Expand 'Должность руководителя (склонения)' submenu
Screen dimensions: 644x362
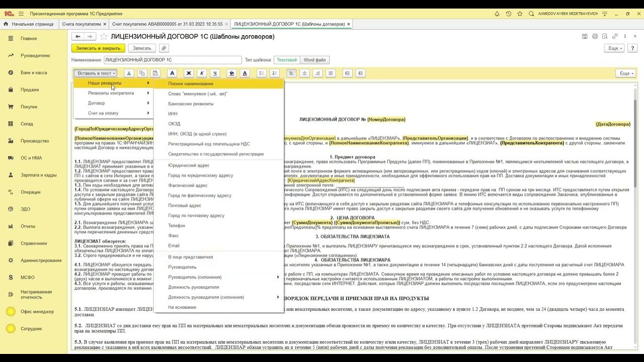[218, 297]
